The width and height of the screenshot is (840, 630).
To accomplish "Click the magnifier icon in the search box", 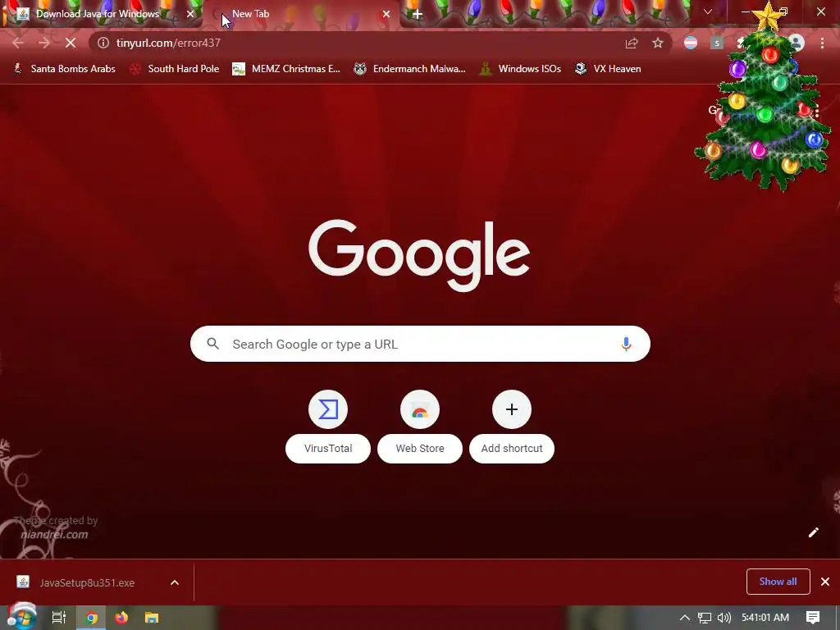I will (212, 344).
